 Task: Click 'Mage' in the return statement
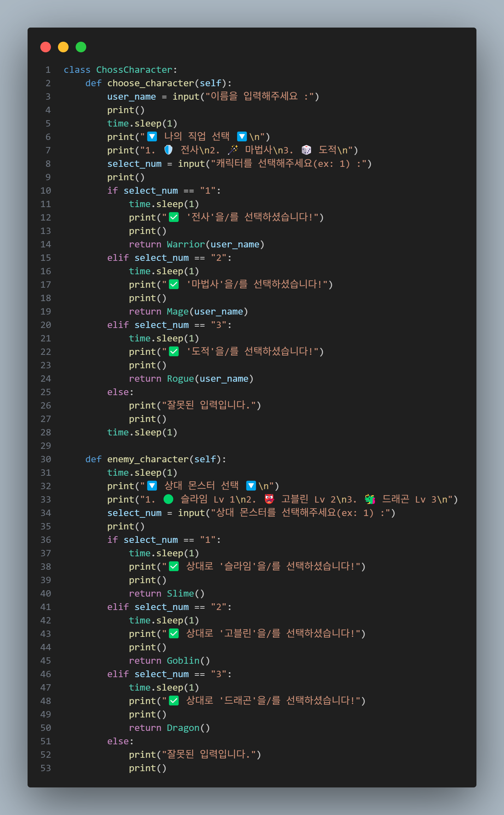pyautogui.click(x=178, y=311)
